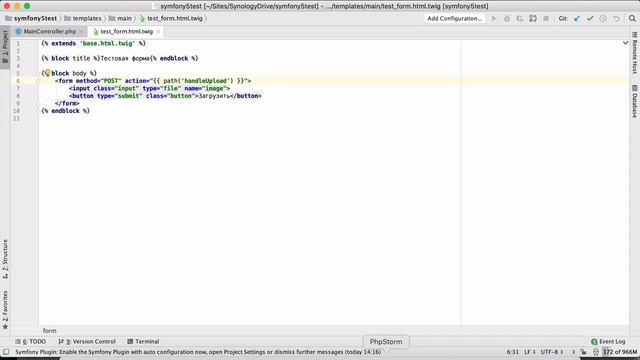Commit changes with green Git checkmark

pos(590,18)
